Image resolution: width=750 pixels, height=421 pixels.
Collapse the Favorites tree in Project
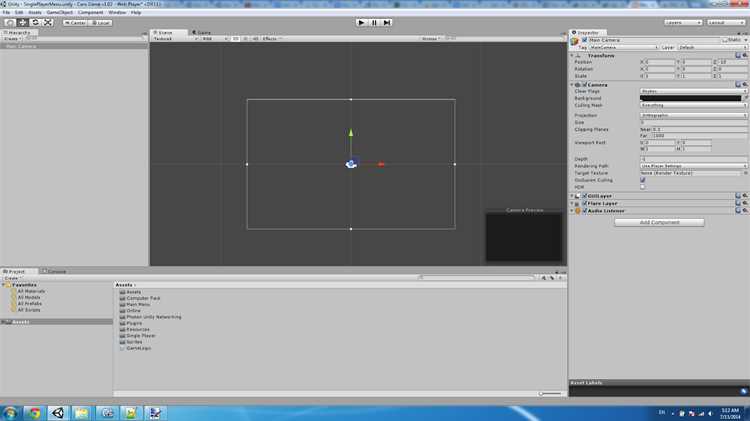[x=3, y=285]
